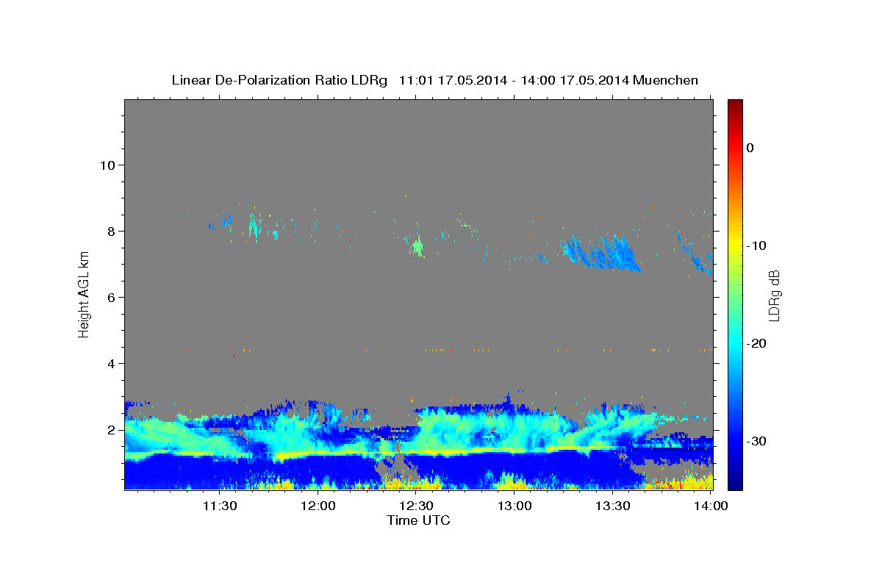The height and width of the screenshot is (588, 882).
Task: Click the 'Time UTC' axis label
Action: pos(418,520)
